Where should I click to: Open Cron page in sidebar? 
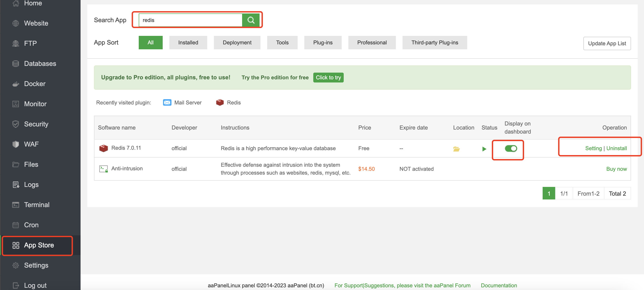31,225
